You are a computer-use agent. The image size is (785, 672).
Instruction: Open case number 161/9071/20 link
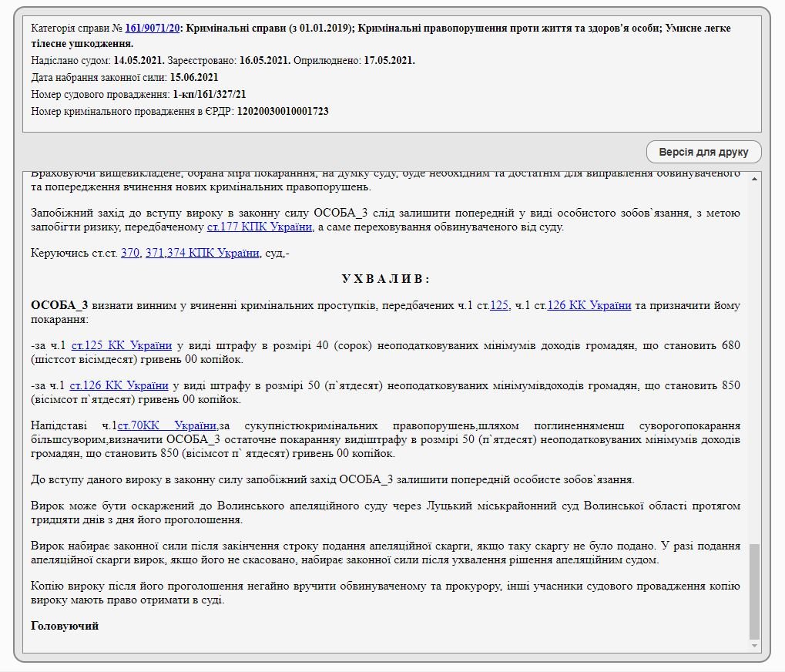[x=152, y=28]
